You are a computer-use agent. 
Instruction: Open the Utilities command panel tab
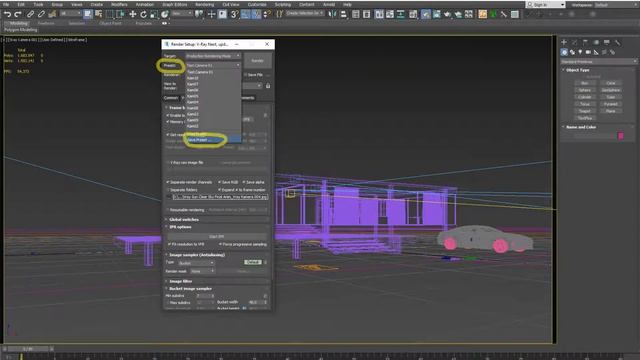(618, 42)
